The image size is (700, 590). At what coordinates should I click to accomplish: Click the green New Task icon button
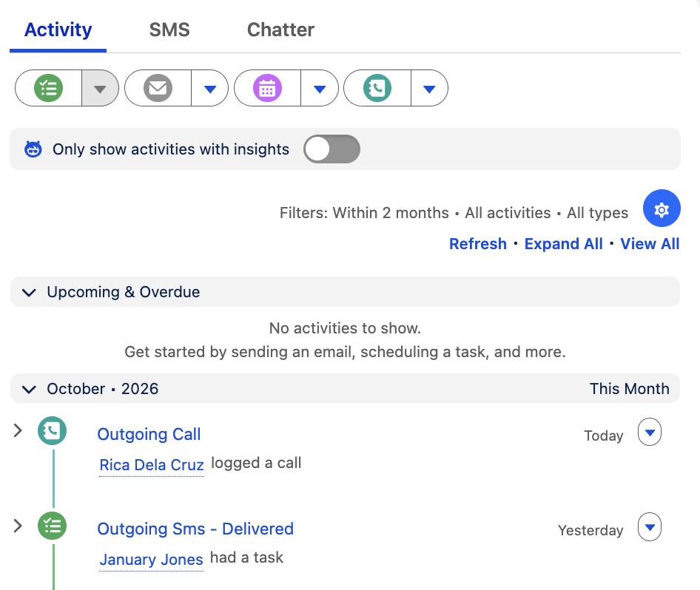pyautogui.click(x=48, y=88)
